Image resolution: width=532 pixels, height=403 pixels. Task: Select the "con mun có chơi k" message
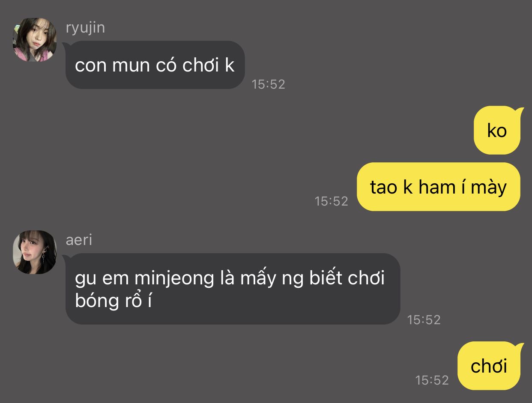point(155,65)
